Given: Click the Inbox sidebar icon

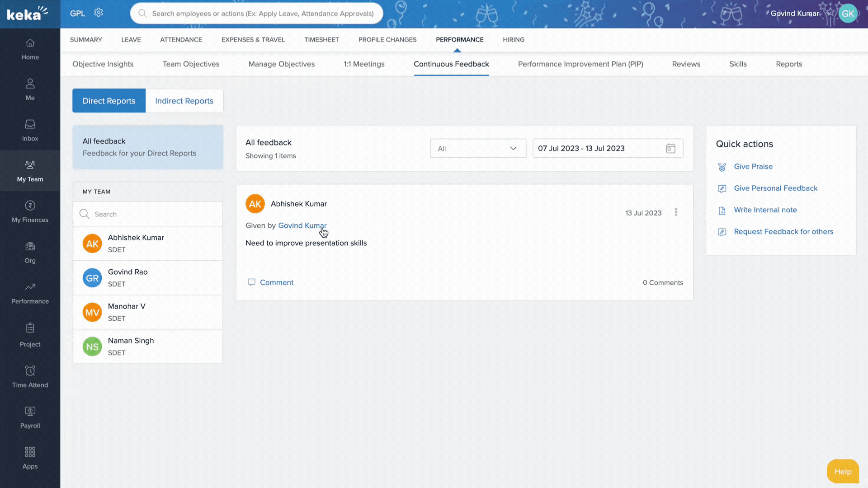Looking at the screenshot, I should (x=30, y=124).
